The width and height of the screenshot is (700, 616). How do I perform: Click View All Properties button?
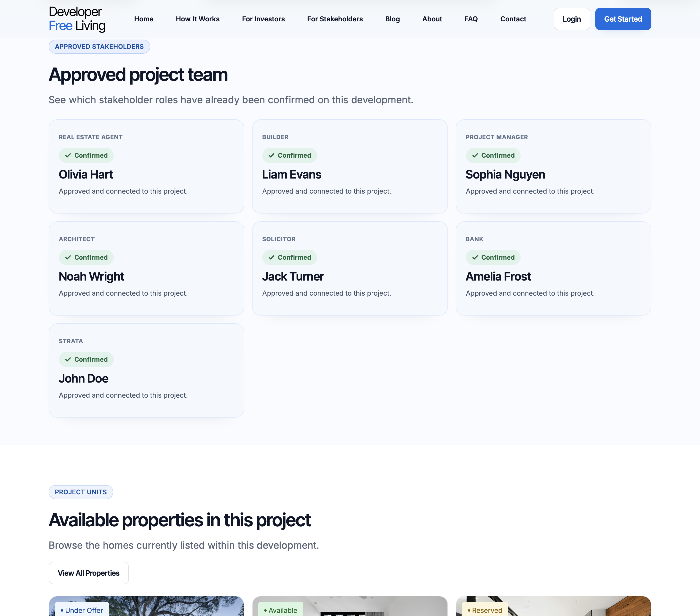coord(88,573)
